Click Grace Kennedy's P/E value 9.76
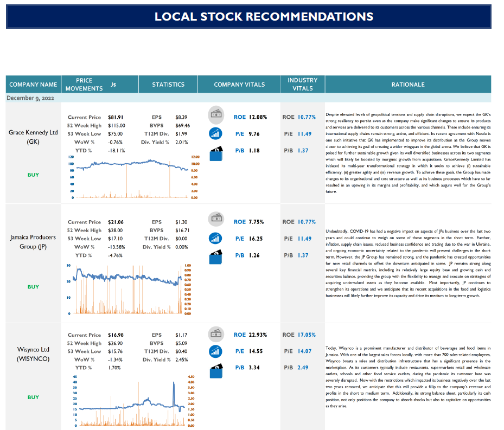This screenshot has height=430, width=504. tap(254, 134)
